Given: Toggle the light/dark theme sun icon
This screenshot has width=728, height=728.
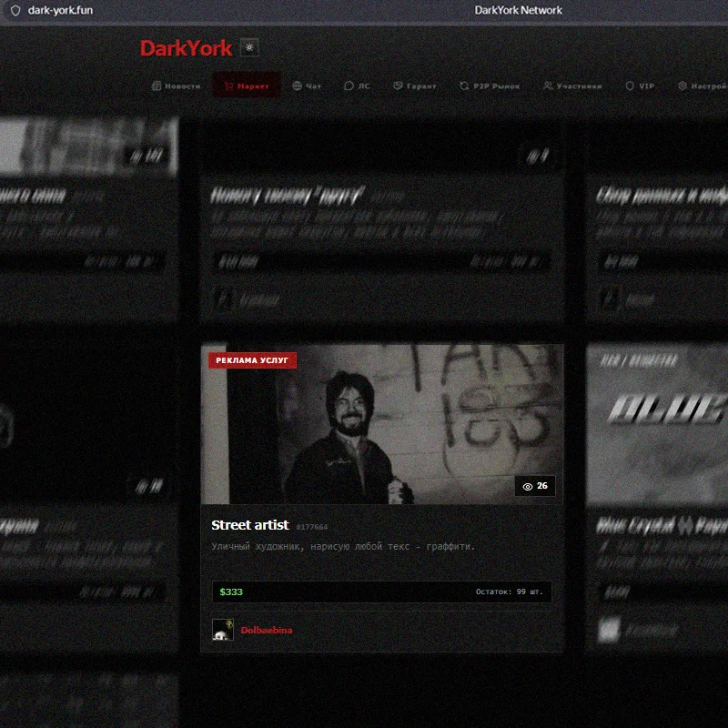Looking at the screenshot, I should point(250,47).
